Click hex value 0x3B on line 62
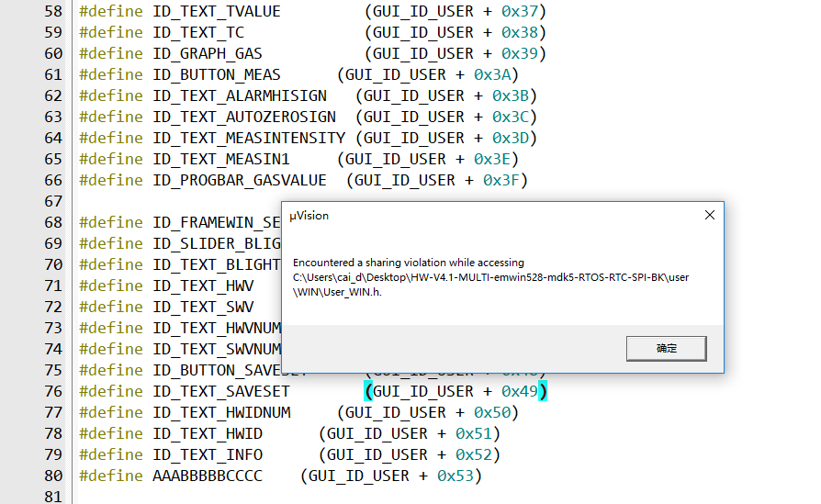This screenshot has height=504, width=821. point(511,95)
